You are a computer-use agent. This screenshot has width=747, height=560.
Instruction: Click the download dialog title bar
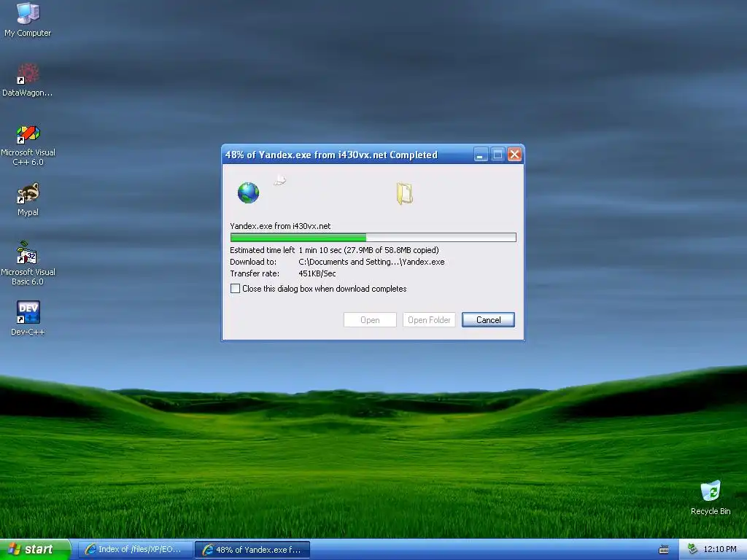[x=348, y=155]
